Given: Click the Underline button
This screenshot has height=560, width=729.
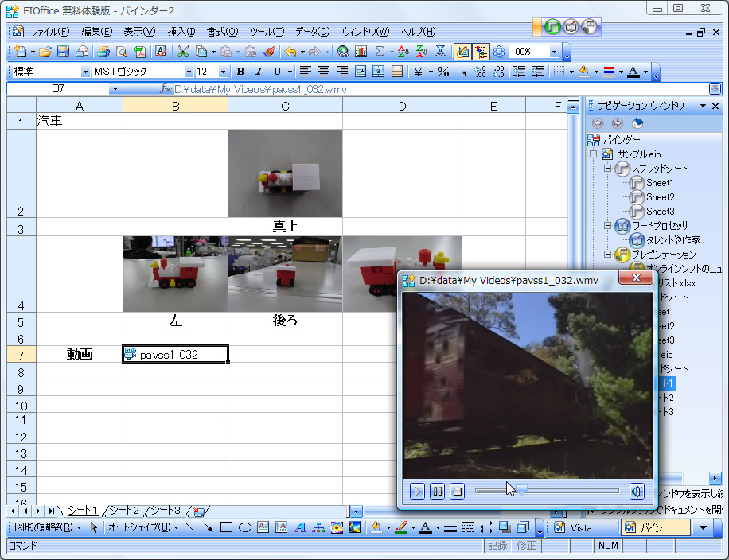Looking at the screenshot, I should coord(277,72).
